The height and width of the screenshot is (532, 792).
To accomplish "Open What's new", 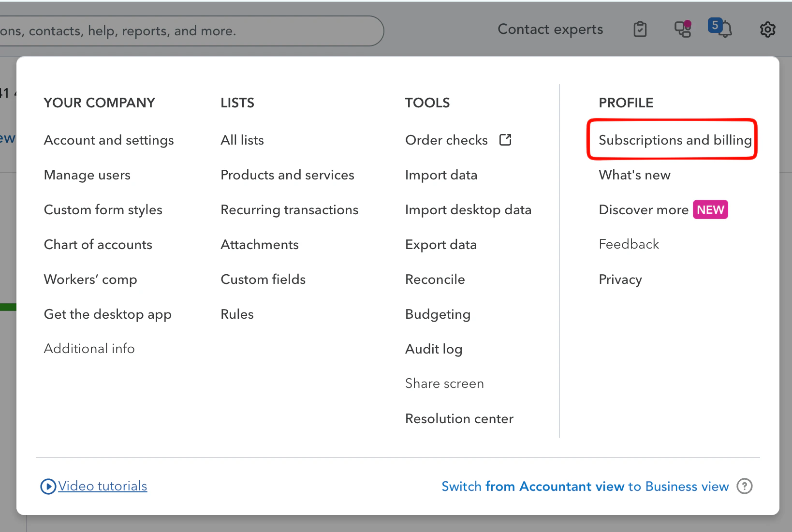I will [x=635, y=175].
